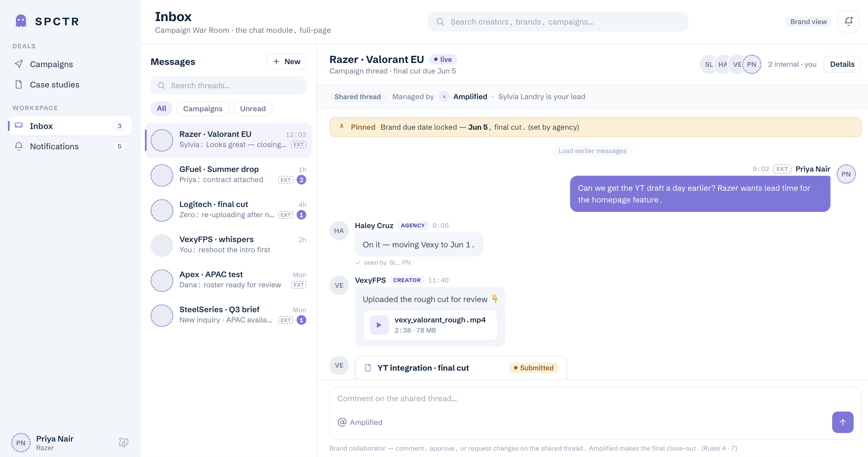
Task: Open Notifications in the sidebar
Action: click(x=70, y=146)
